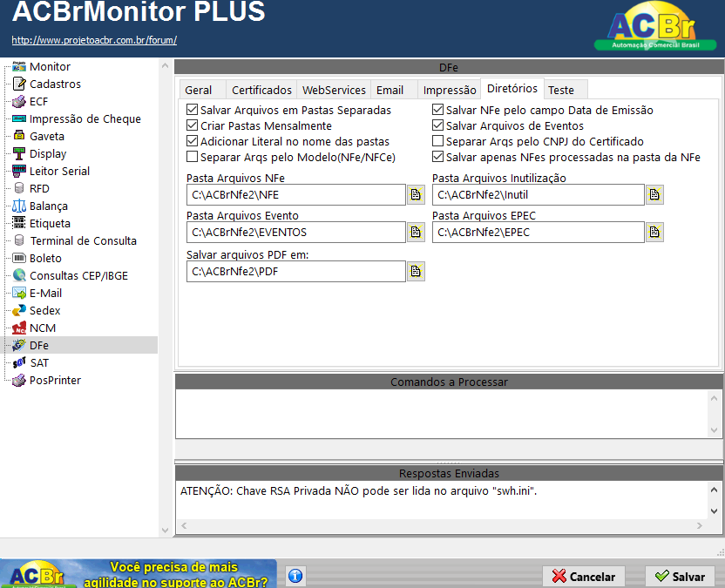Uncheck Salvar Arquivos de Eventos

coord(437,125)
